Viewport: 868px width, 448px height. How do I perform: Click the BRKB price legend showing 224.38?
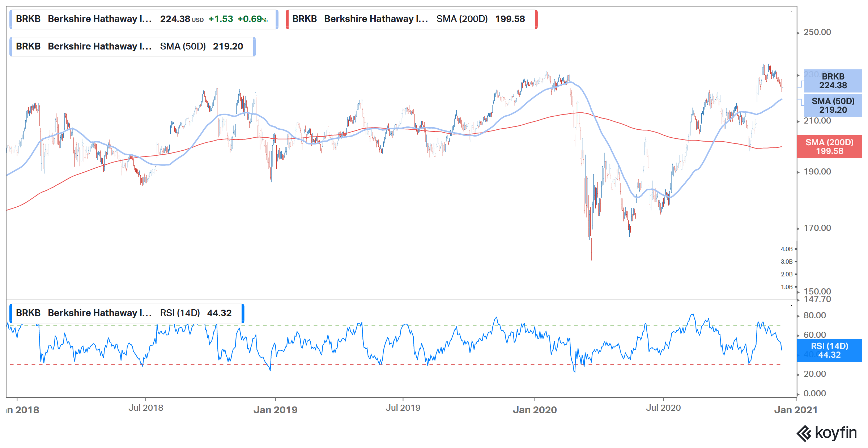(144, 19)
